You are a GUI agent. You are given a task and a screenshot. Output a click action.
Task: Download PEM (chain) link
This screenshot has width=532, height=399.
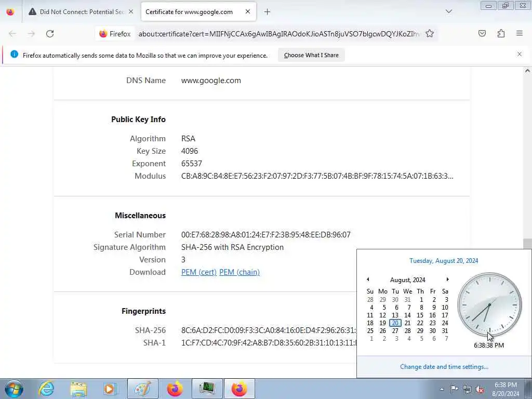click(240, 272)
